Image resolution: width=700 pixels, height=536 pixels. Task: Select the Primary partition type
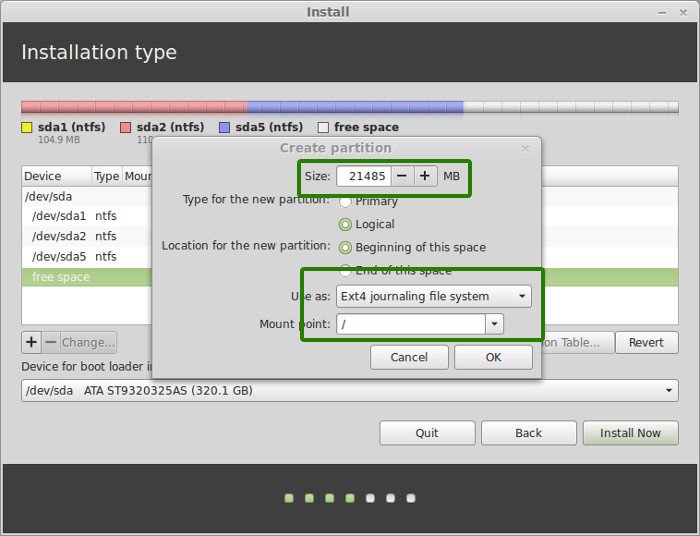[346, 201]
